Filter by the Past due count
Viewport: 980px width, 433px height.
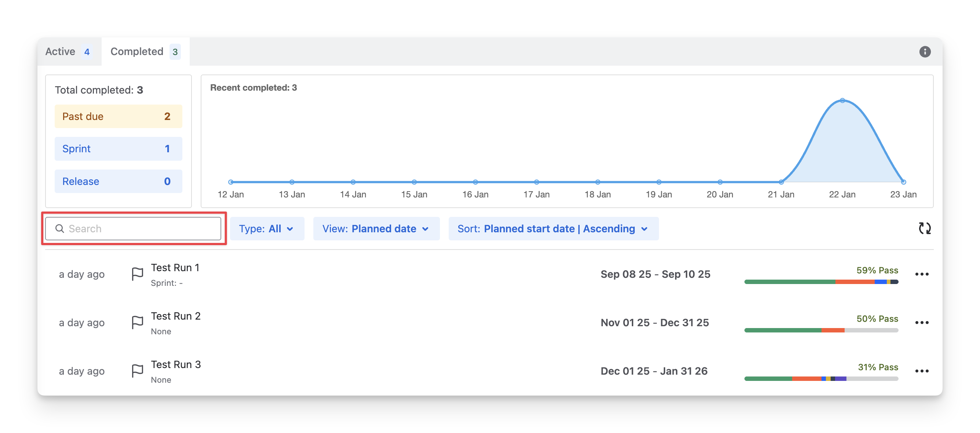(x=118, y=116)
